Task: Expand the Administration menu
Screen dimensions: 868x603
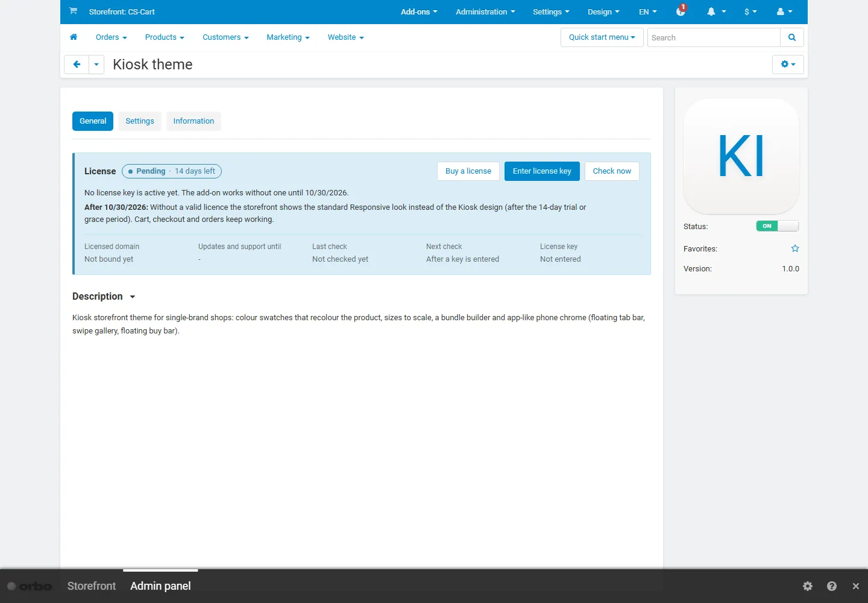Action: (486, 11)
